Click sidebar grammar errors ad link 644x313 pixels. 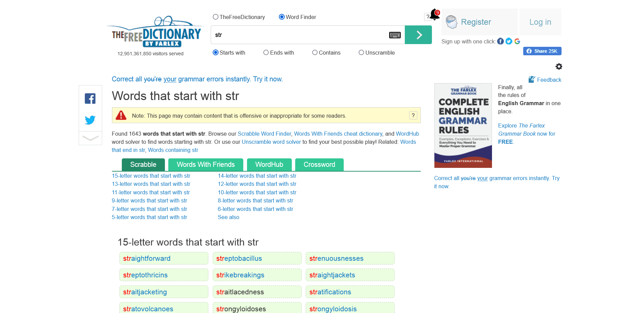(x=497, y=182)
